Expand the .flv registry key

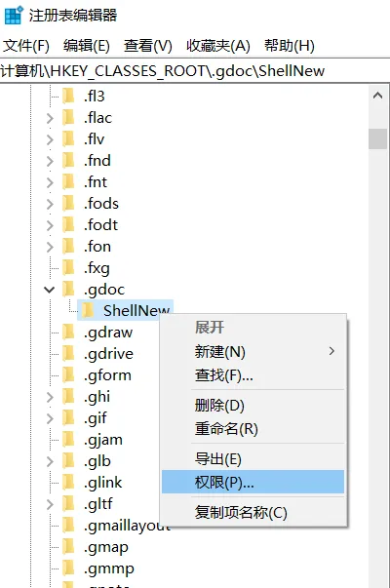pos(50,139)
